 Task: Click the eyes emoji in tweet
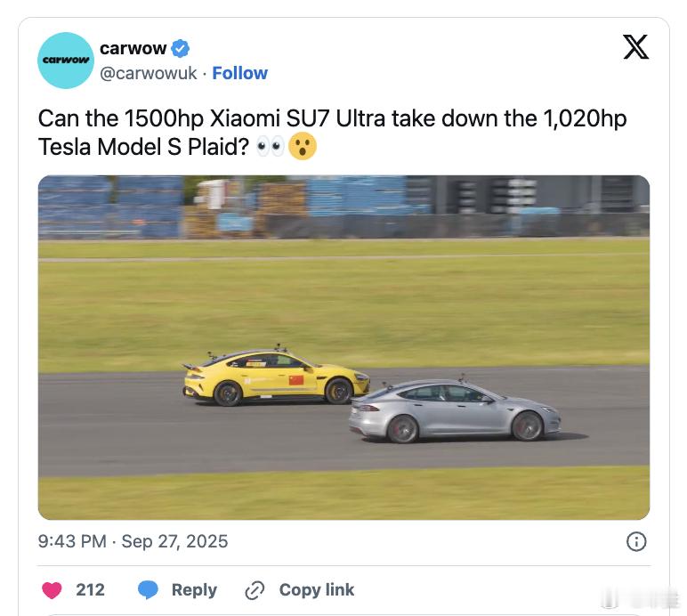[x=270, y=146]
